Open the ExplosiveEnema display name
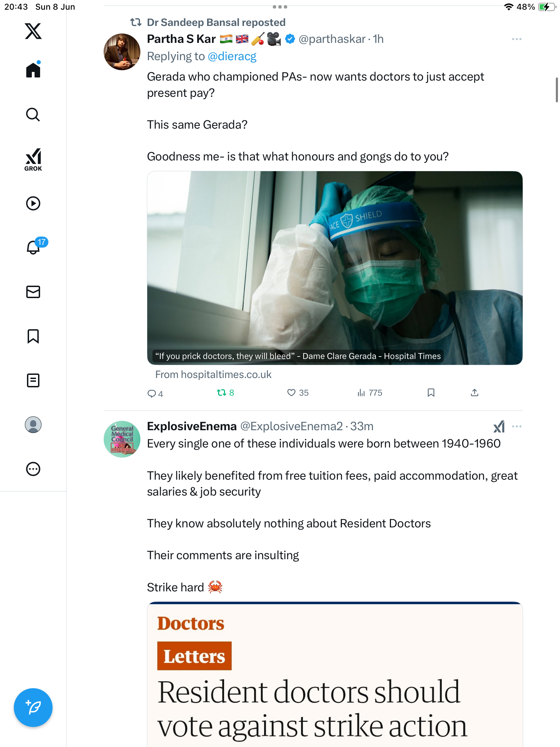Screen dimensions: 560x747 [192, 426]
